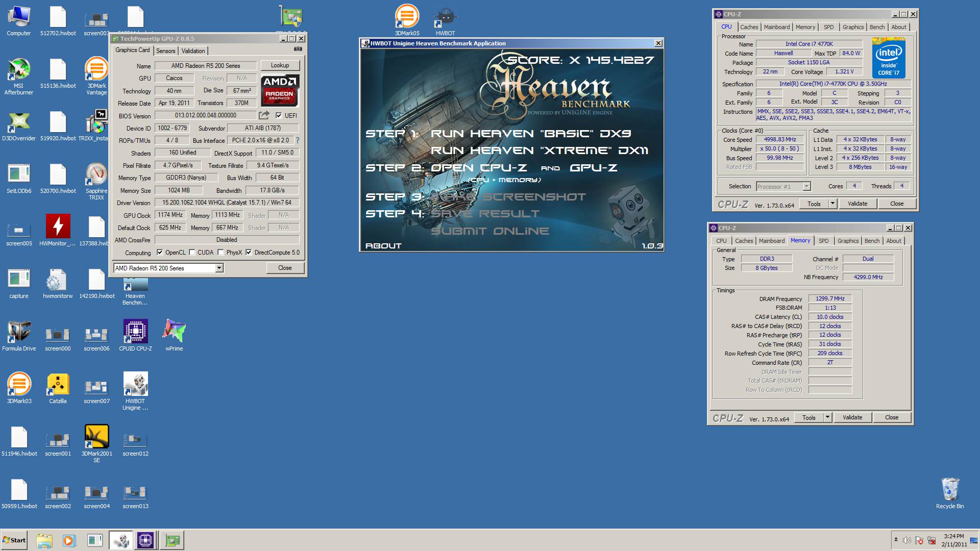
Task: Expand Tools arrow in CPU-Z Memory window
Action: pos(827,417)
